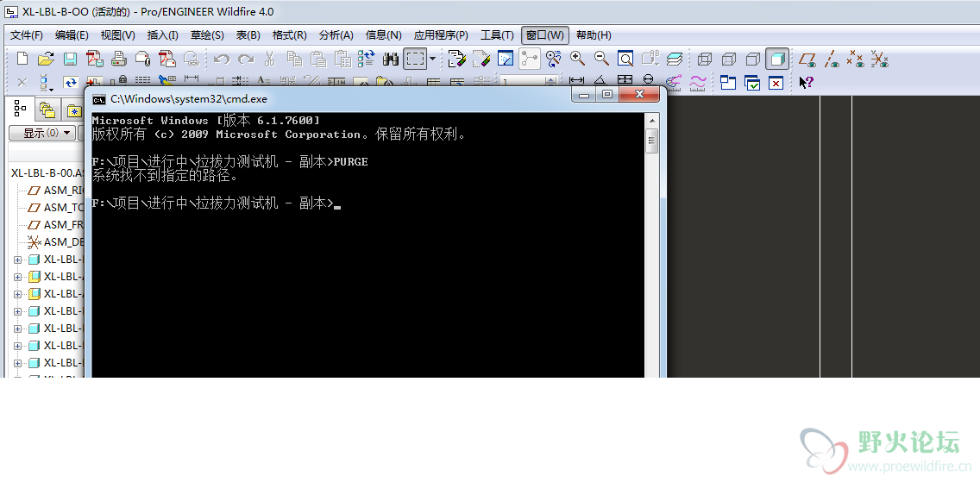Screen dimensions: 980x482
Task: Open the 应用程序(P) menu
Action: [x=441, y=35]
